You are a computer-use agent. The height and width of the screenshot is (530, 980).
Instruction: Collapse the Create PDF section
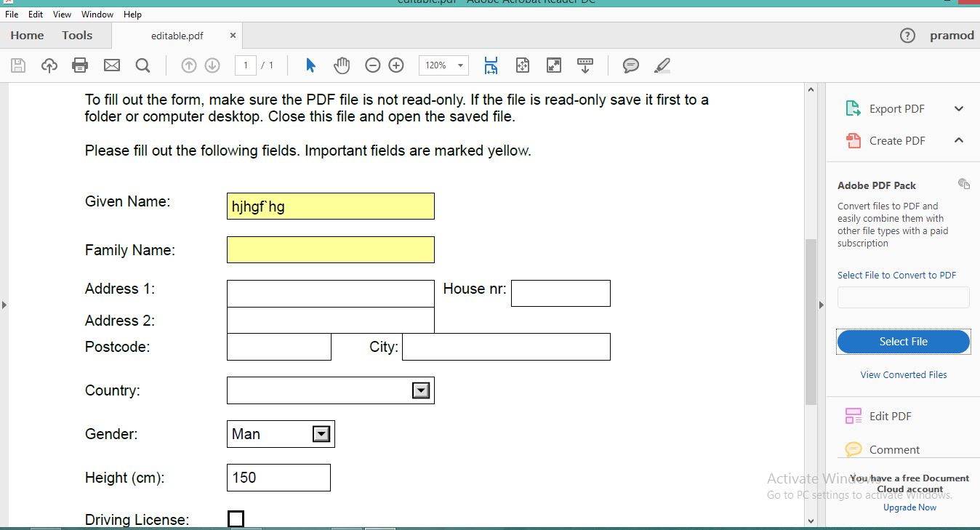(x=958, y=140)
